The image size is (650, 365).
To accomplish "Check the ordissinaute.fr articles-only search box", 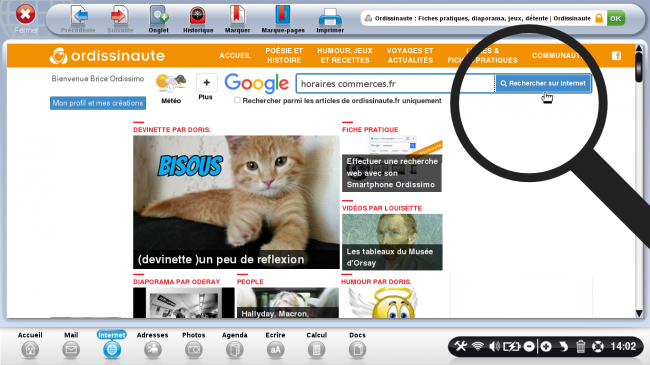I will point(237,100).
